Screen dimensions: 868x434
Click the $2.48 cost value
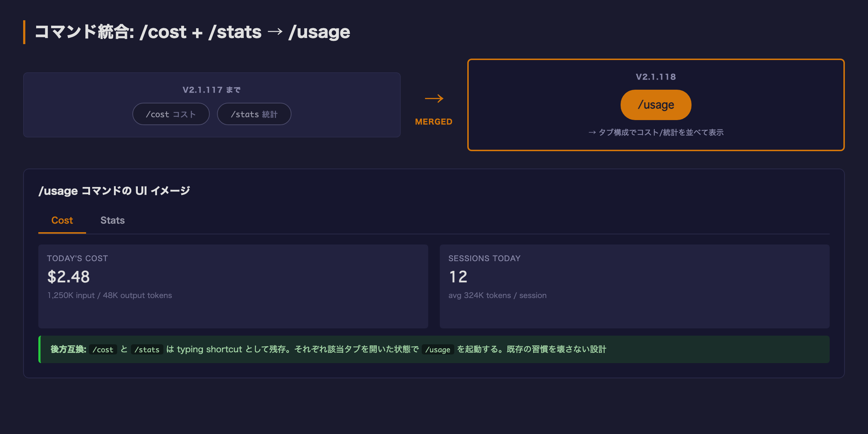(x=68, y=277)
